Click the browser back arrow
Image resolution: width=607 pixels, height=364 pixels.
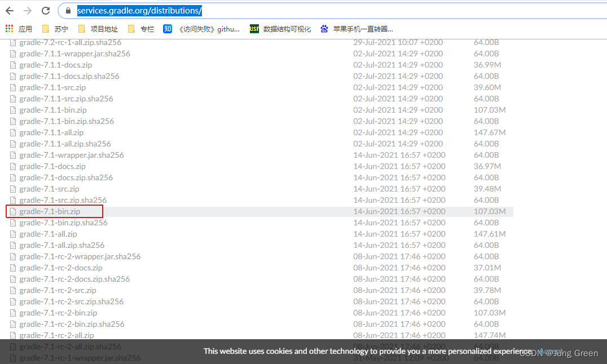[x=8, y=10]
